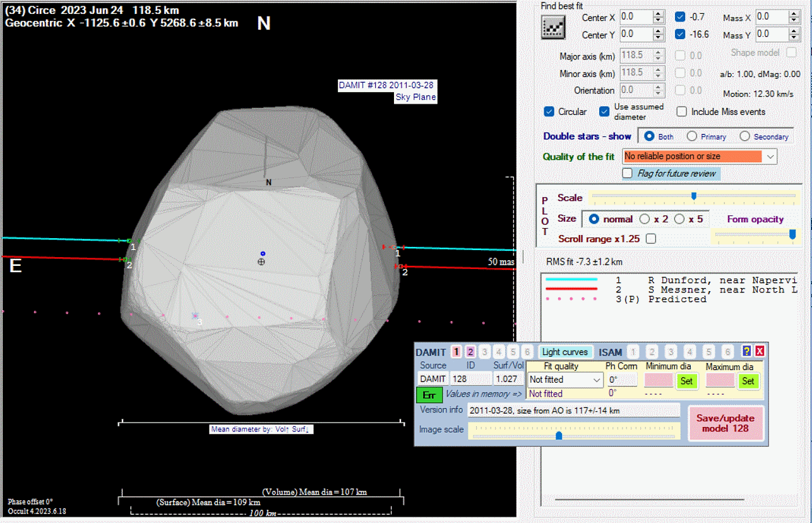Screen dimensions: 812x523
Task: Select Primary double star option
Action: click(x=693, y=136)
